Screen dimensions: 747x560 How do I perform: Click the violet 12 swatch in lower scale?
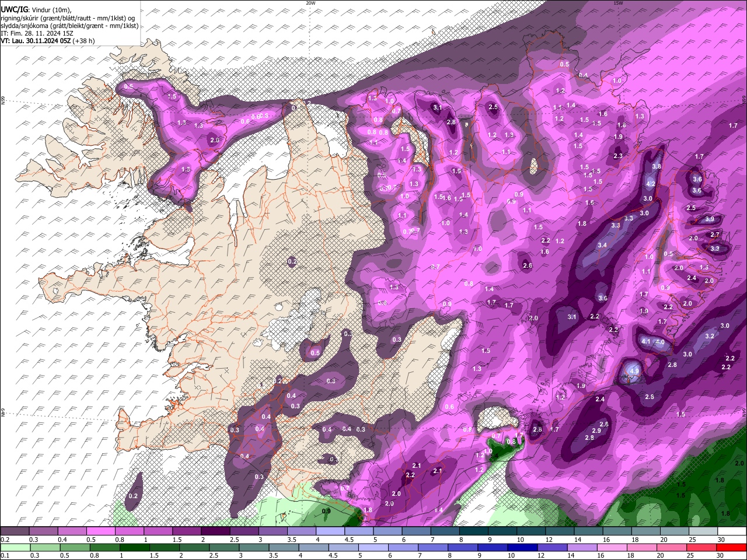(x=553, y=548)
